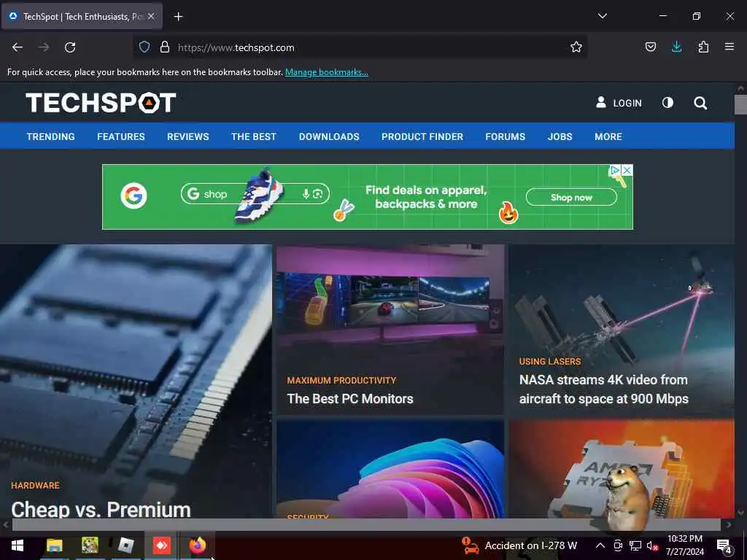Open the Roblox taskbar icon

125,545
